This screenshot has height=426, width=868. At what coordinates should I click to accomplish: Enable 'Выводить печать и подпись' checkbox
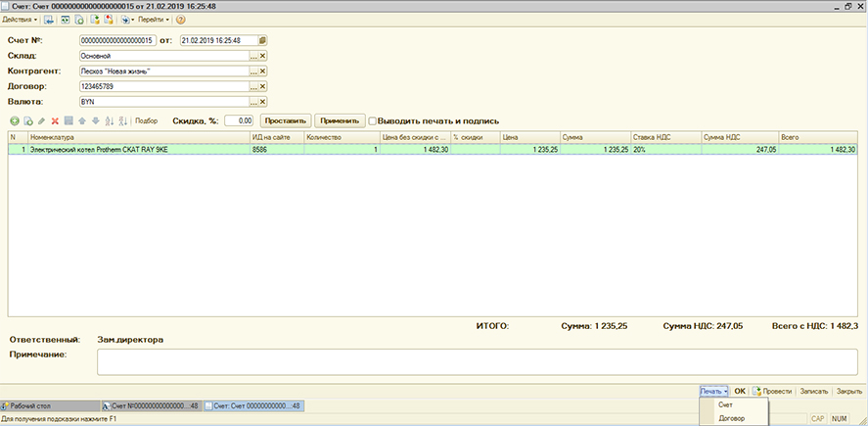pos(373,120)
